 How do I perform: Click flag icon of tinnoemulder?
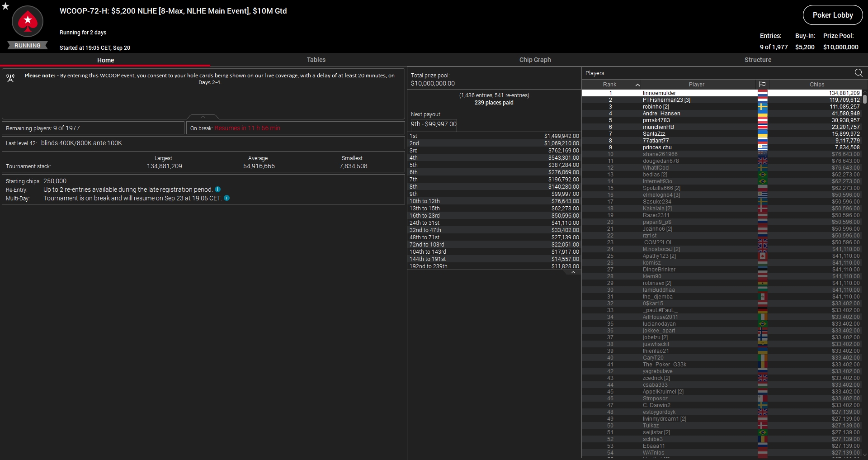tap(762, 93)
